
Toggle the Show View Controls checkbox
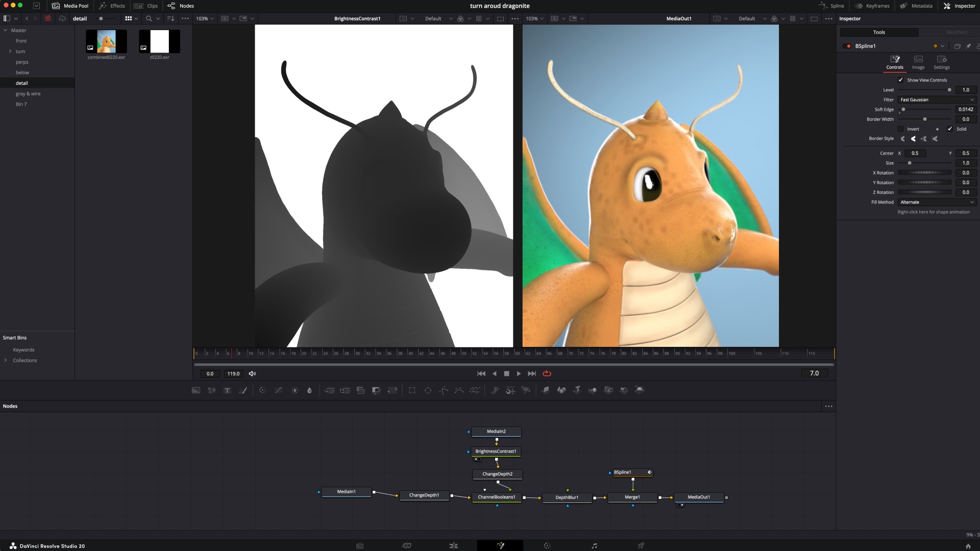coord(901,80)
